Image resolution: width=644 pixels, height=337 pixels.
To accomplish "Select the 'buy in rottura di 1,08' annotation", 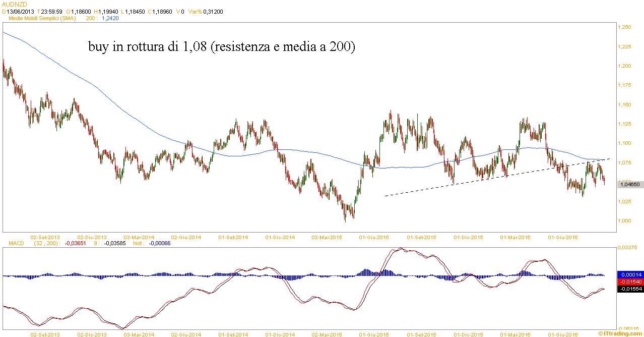I will [222, 47].
